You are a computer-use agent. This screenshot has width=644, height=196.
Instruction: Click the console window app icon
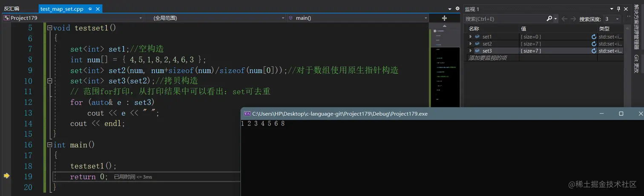[x=247, y=114]
